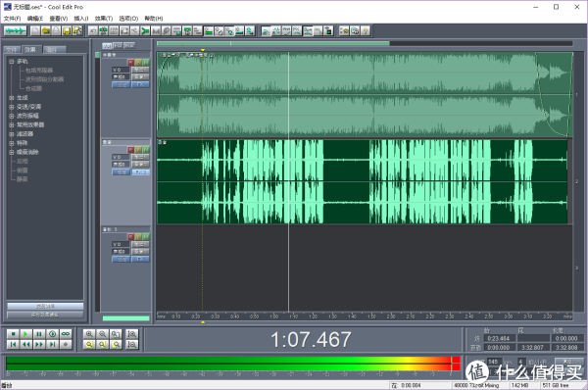This screenshot has width=588, height=390.
Task: Select the Bus tab above track controls
Action: tap(129, 46)
